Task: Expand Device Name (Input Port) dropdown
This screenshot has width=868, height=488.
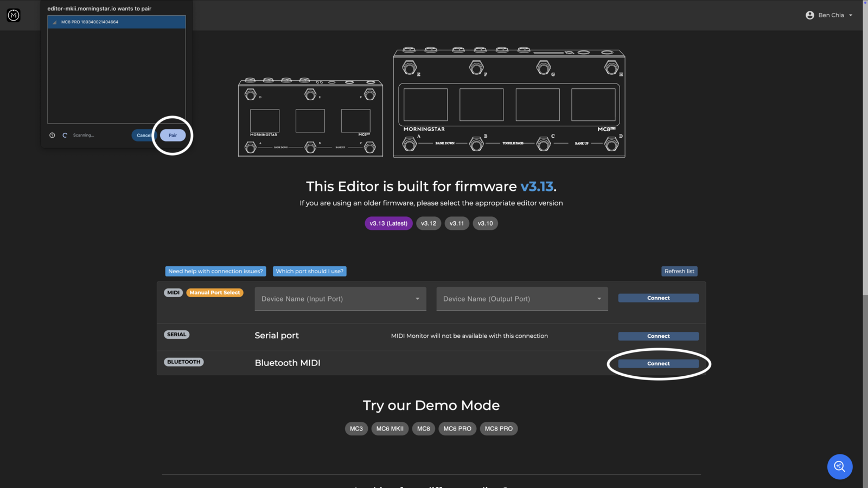Action: [340, 299]
